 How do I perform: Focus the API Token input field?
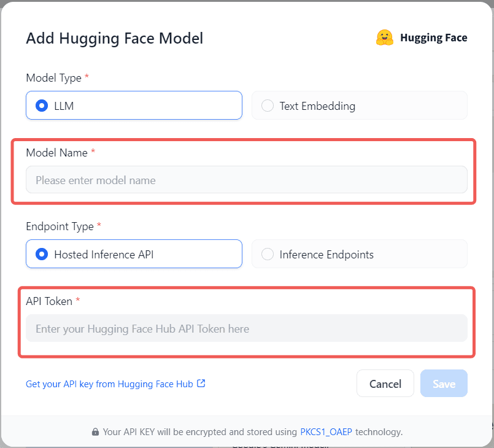pos(246,328)
